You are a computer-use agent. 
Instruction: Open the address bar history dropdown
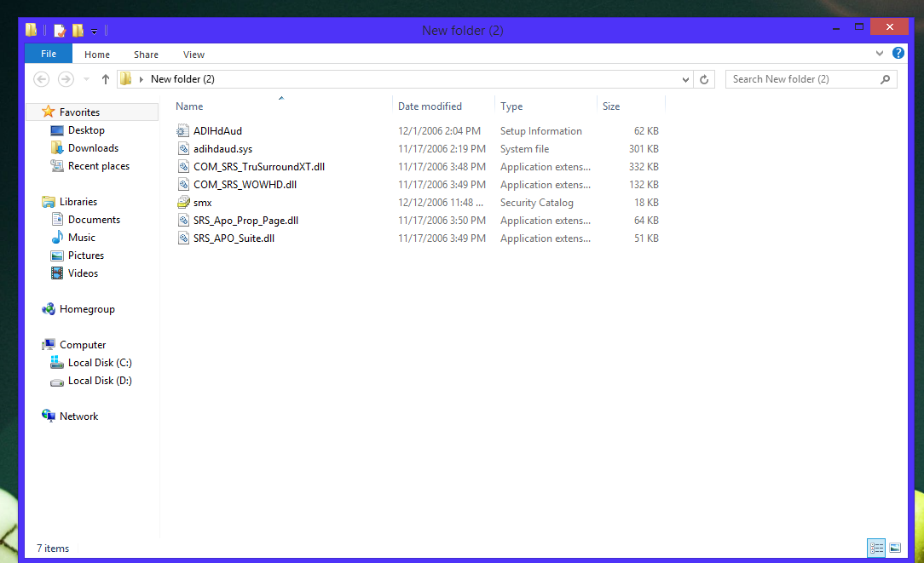[685, 79]
